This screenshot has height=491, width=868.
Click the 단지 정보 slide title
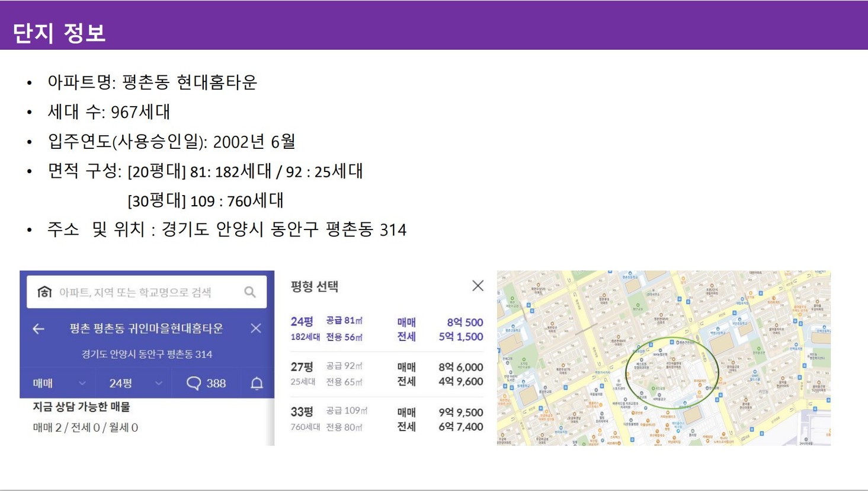[x=59, y=33]
